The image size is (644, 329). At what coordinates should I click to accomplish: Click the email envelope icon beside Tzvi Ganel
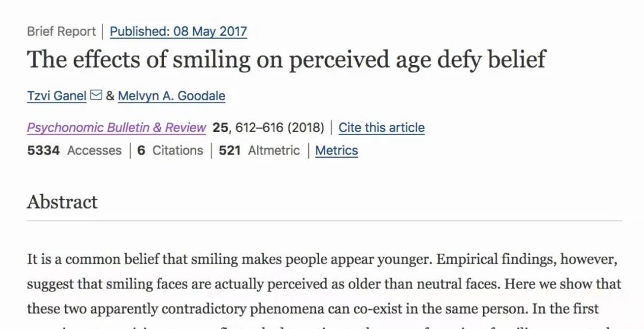click(x=95, y=96)
